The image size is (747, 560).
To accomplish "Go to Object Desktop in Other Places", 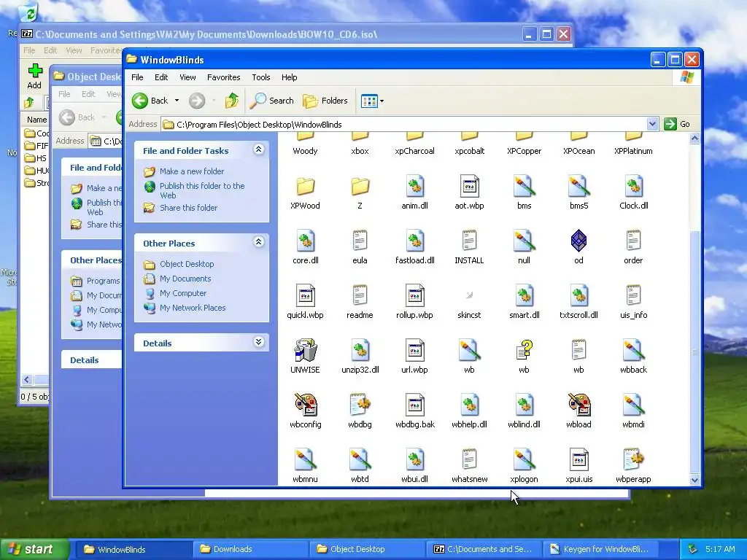I will point(187,264).
